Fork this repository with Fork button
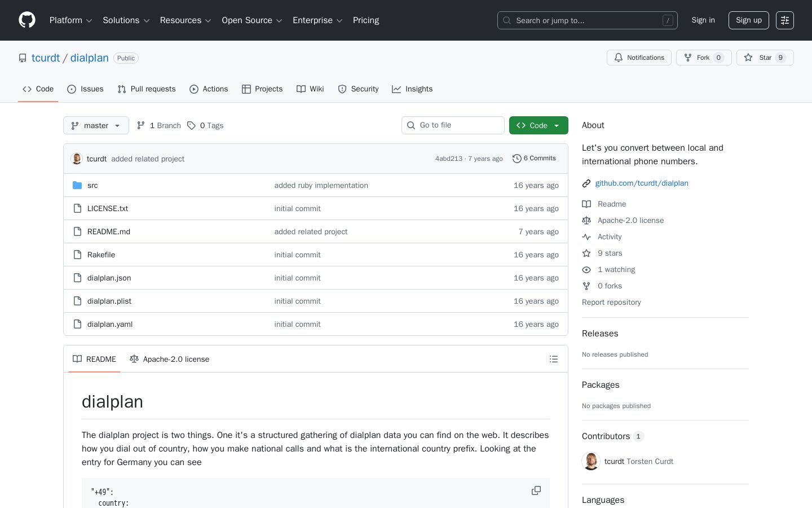The image size is (812, 508). click(704, 58)
